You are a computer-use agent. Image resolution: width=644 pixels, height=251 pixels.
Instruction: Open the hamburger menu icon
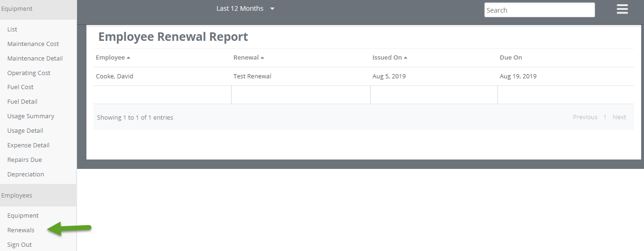pyautogui.click(x=622, y=9)
